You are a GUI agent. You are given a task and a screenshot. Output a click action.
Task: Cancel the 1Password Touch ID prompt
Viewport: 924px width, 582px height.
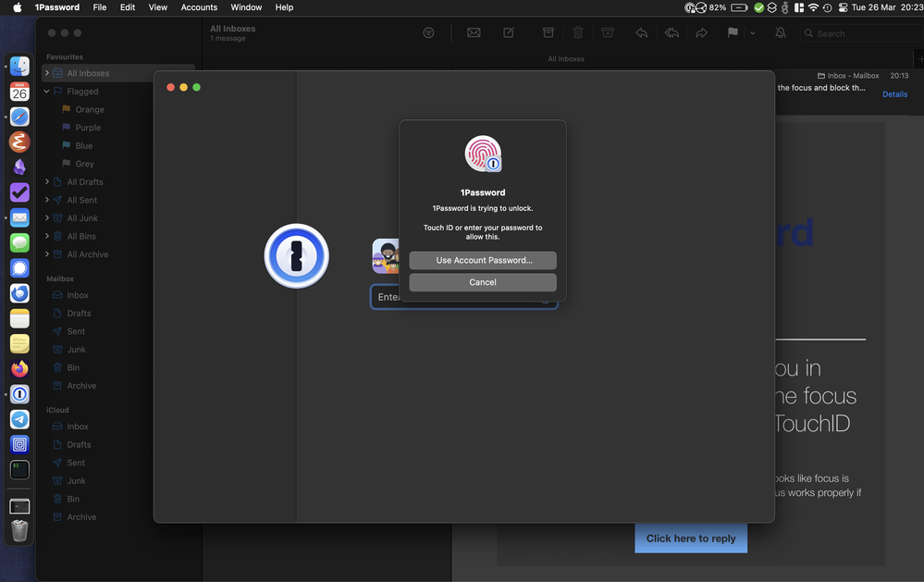click(483, 282)
